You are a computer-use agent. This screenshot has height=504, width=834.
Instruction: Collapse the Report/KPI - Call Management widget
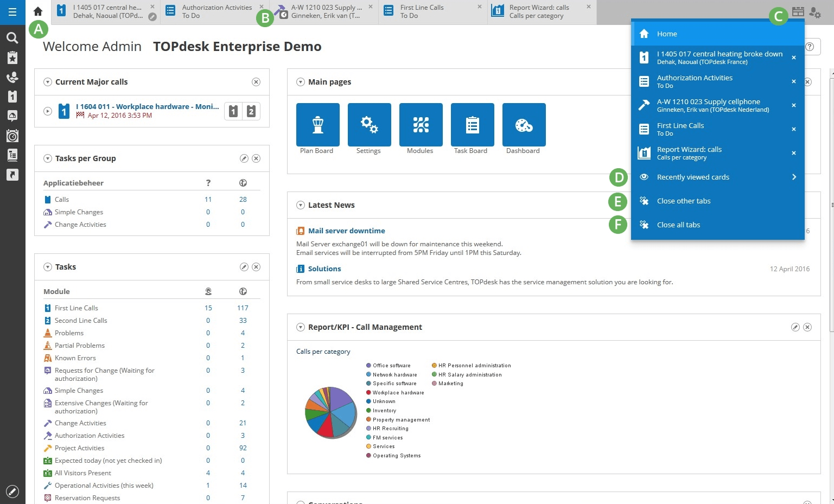tap(301, 327)
